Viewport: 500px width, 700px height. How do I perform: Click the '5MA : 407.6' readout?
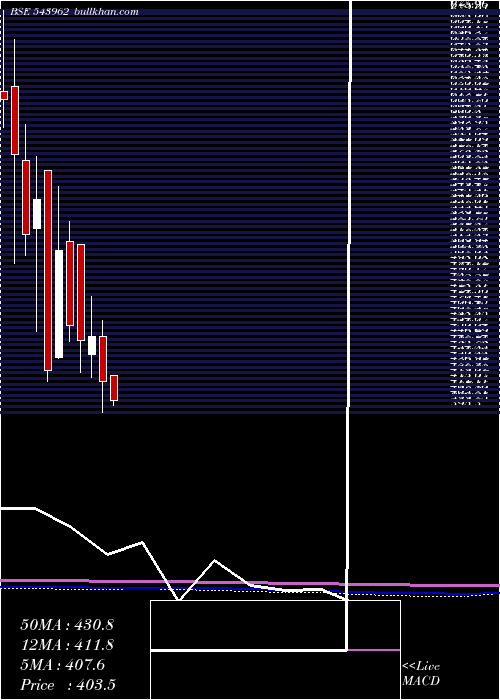pos(63,665)
